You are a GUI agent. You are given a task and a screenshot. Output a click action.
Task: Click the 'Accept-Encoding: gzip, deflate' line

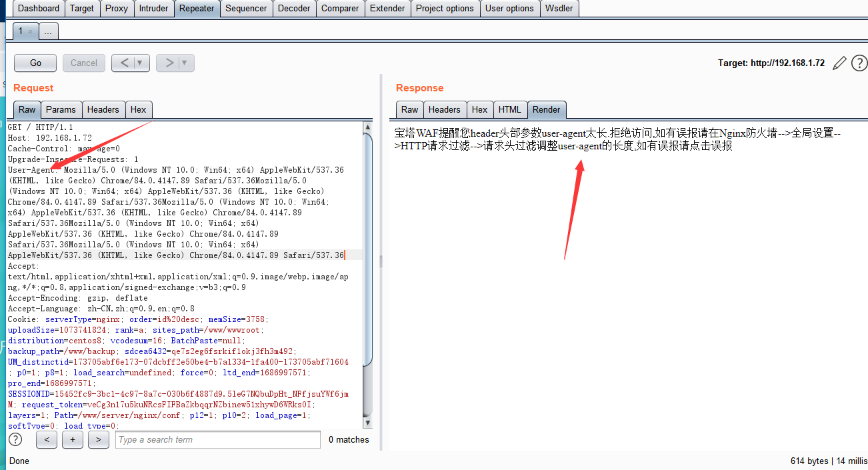pos(78,297)
